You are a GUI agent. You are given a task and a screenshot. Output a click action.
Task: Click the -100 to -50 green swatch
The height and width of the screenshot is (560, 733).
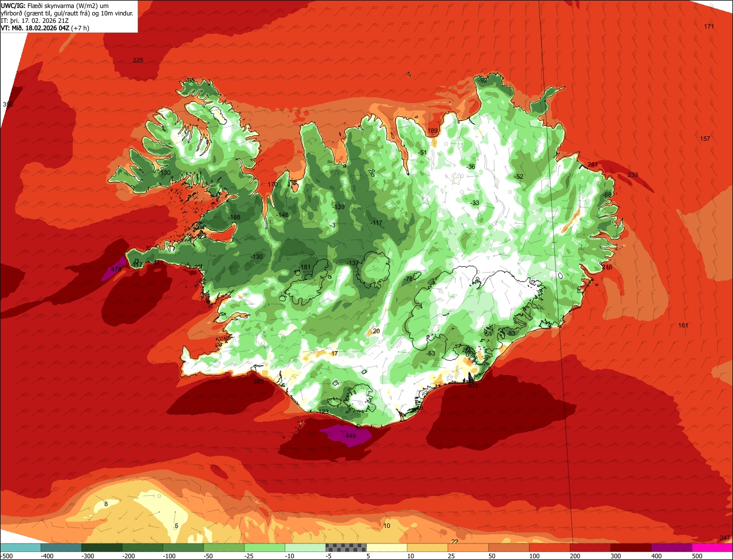183,548
